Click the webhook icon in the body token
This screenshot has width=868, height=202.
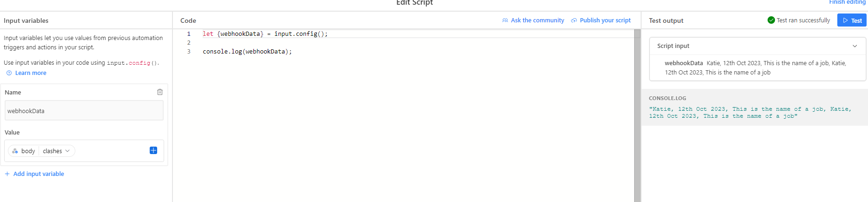pyautogui.click(x=15, y=151)
